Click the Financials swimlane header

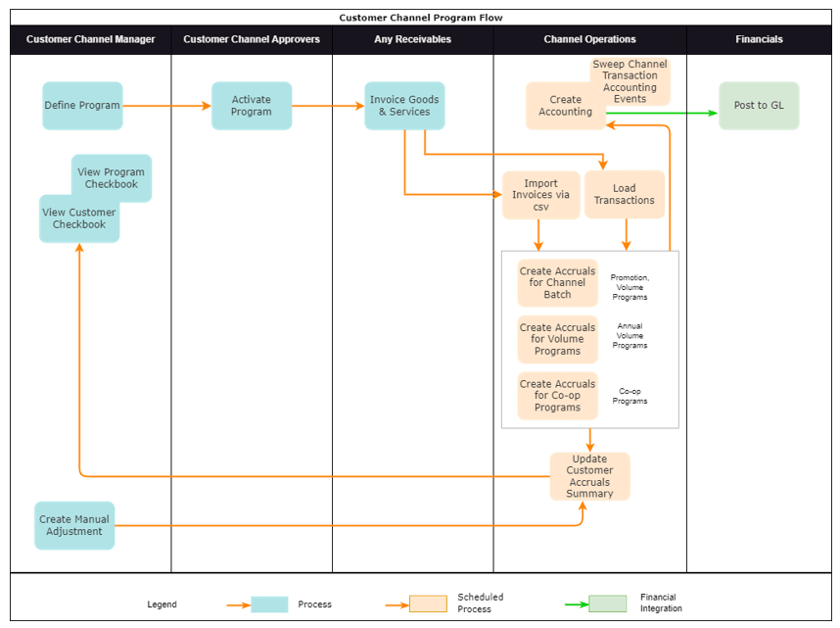[759, 39]
